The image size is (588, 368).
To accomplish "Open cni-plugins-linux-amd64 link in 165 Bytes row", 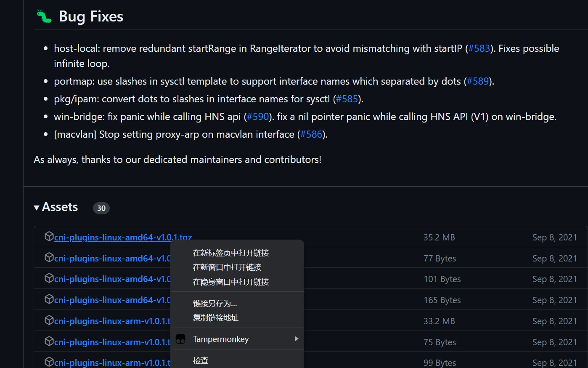I will pyautogui.click(x=112, y=300).
